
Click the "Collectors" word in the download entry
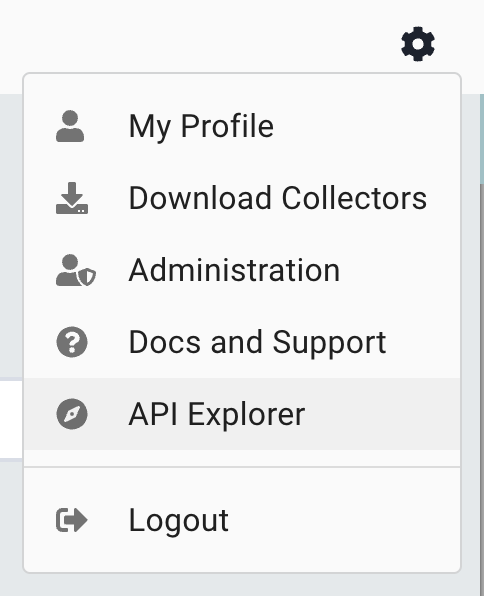coord(354,198)
